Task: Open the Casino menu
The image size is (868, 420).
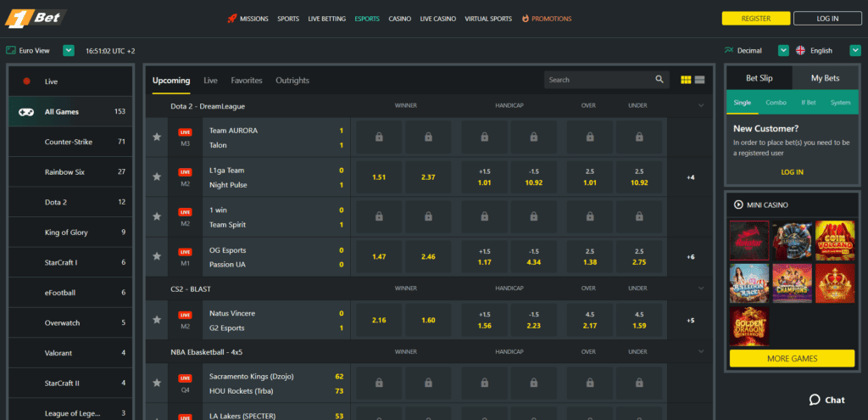Action: 400,19
